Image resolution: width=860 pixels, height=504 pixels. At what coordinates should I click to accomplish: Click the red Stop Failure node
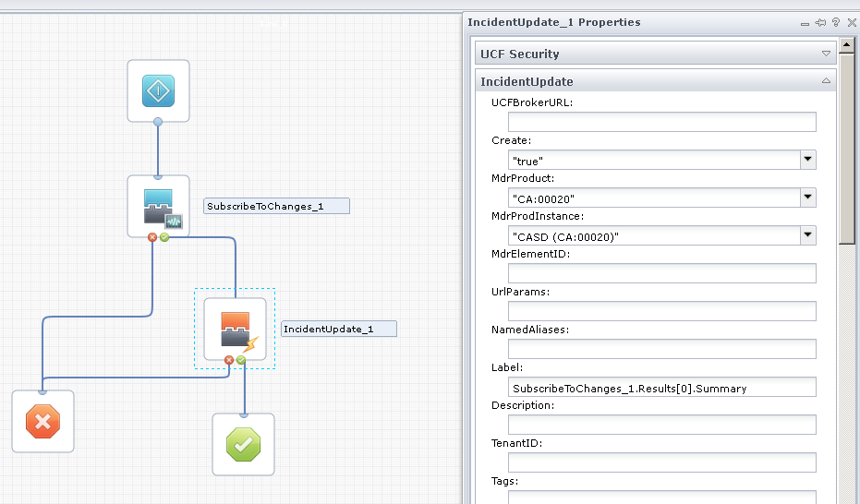[42, 422]
